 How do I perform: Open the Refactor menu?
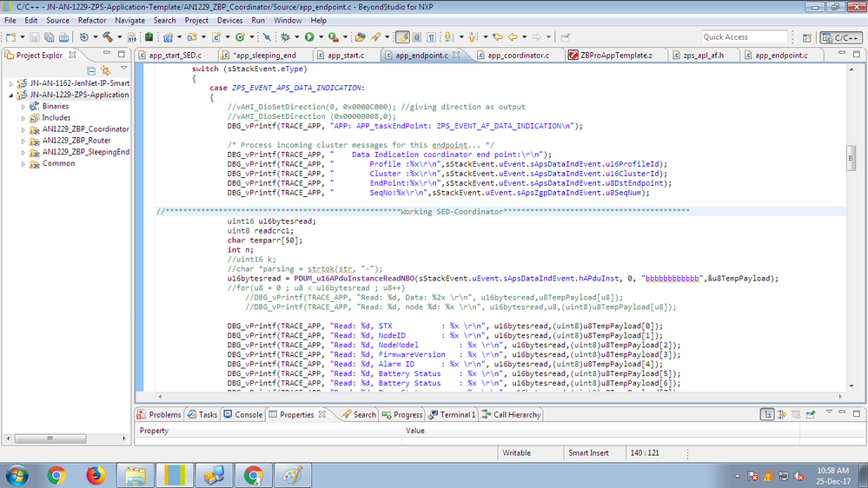tap(92, 21)
